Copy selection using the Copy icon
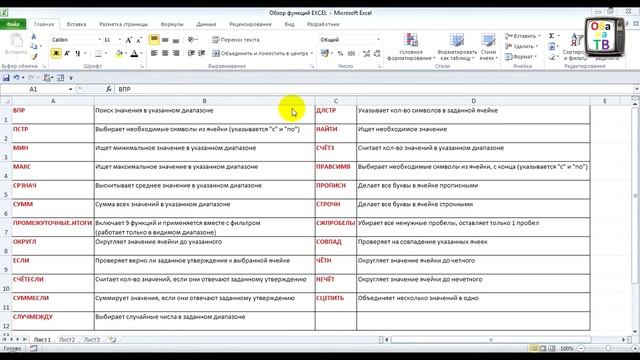The height and width of the screenshot is (360, 640). click(x=34, y=47)
